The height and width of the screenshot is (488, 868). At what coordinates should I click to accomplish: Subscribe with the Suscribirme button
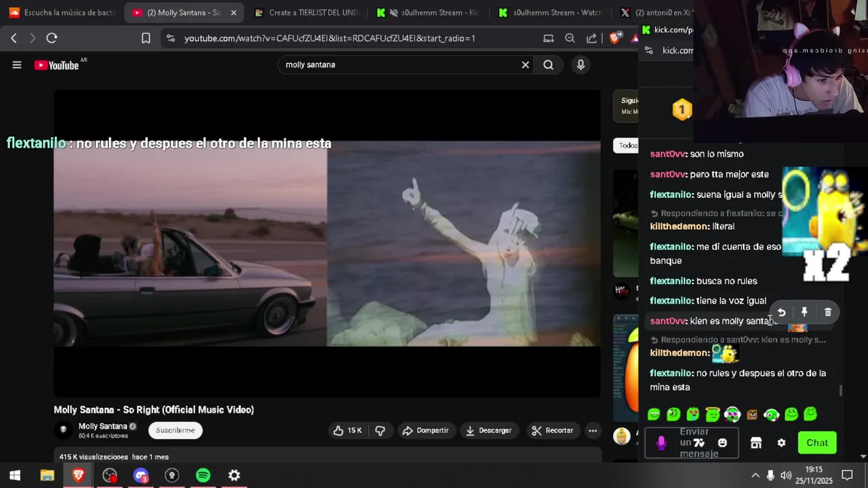pos(175,430)
